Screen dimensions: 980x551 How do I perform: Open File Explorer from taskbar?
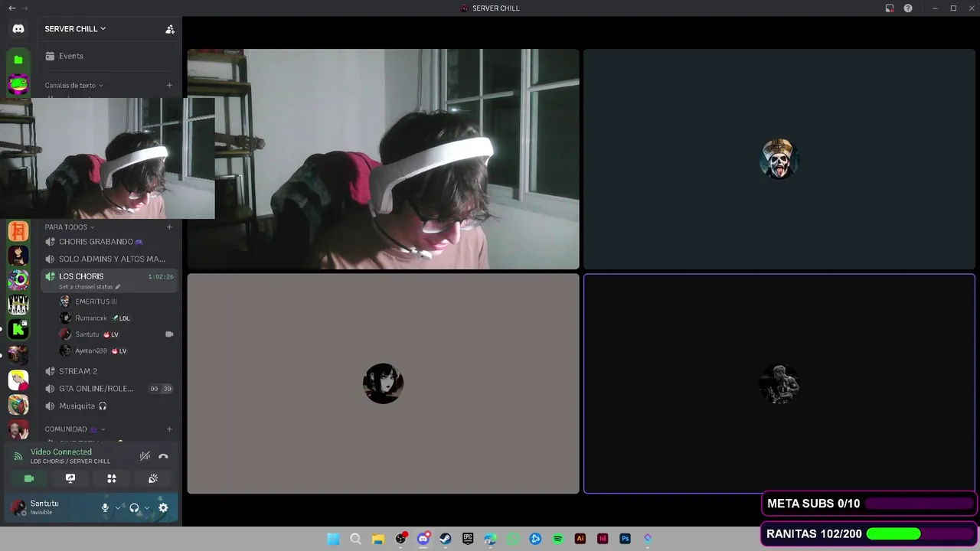(377, 539)
